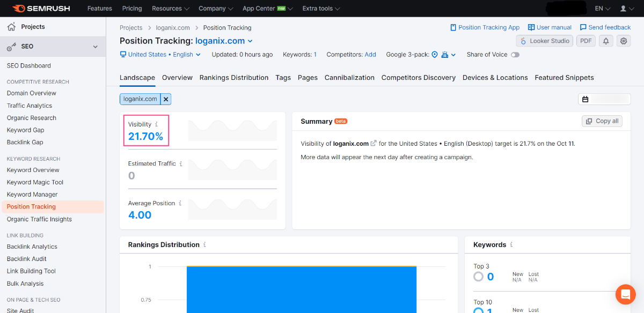The image size is (644, 313).
Task: Open the Pages tab
Action: click(x=308, y=78)
